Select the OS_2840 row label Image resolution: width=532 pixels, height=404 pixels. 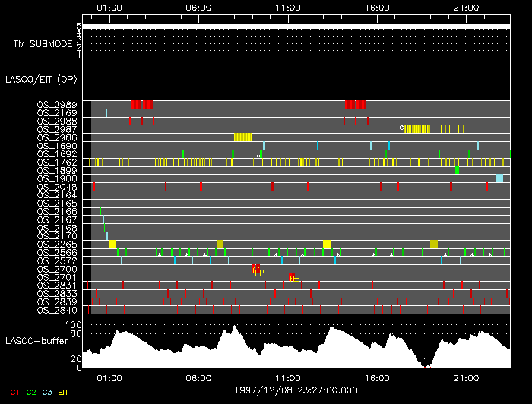57,310
